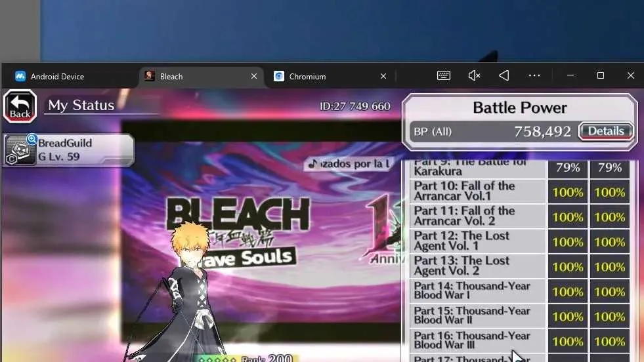Go back using the Back arrow button
This screenshot has height=362, width=644.
pyautogui.click(x=20, y=106)
